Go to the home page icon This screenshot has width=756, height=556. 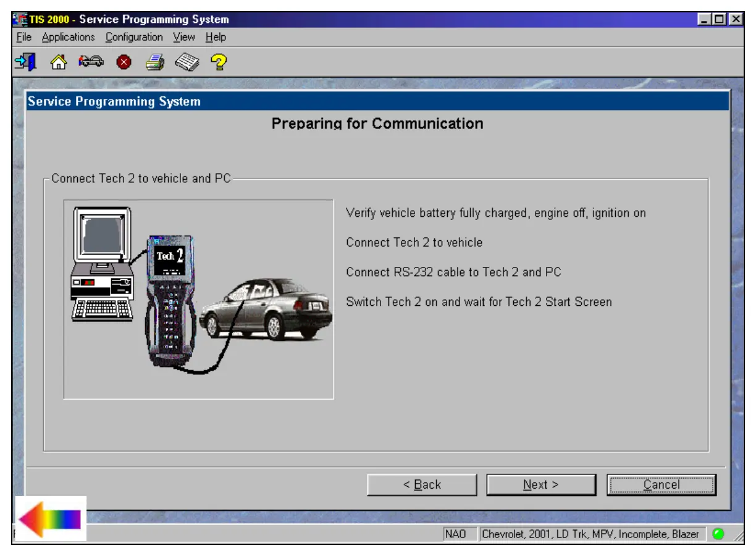58,62
